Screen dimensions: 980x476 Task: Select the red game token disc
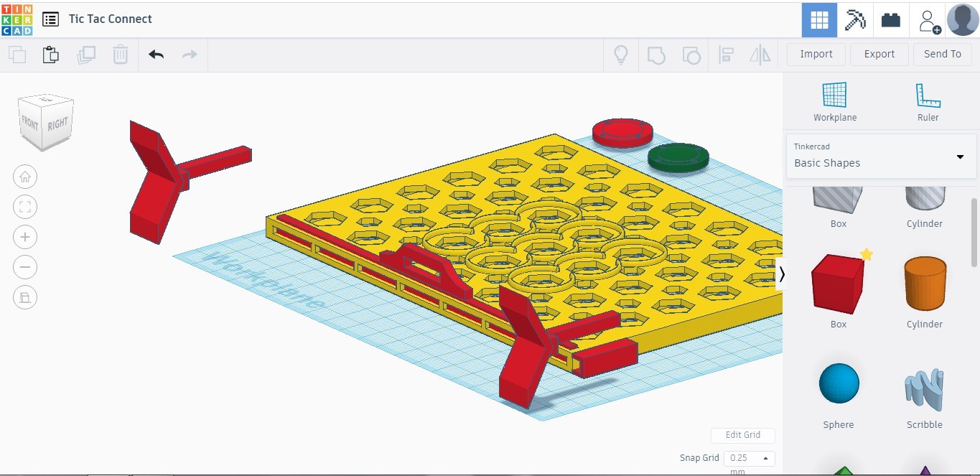coord(622,133)
